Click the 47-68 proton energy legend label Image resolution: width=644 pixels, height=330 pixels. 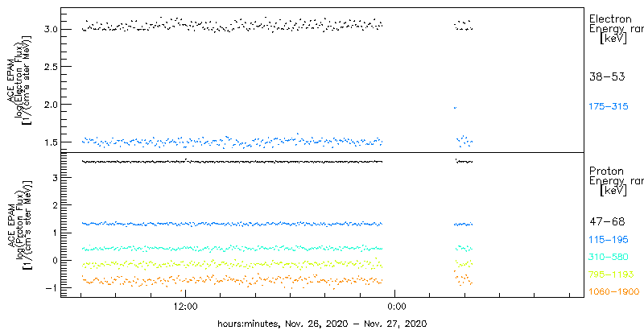[x=607, y=221]
